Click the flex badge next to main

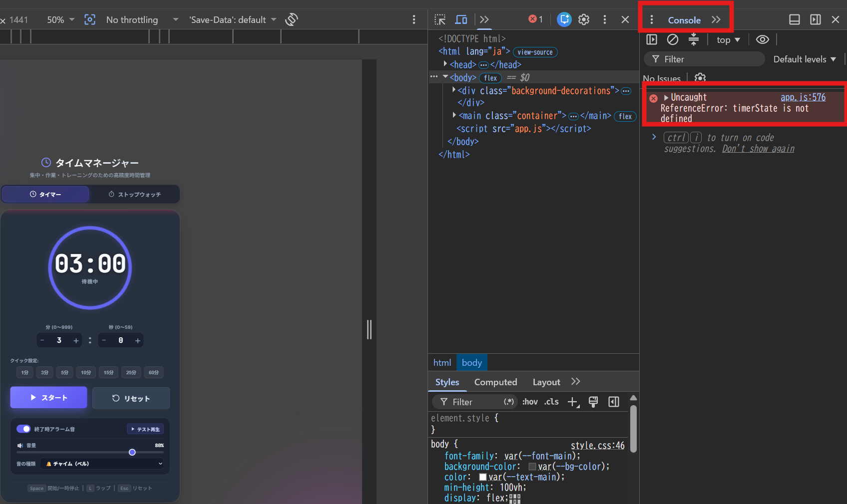tap(625, 116)
